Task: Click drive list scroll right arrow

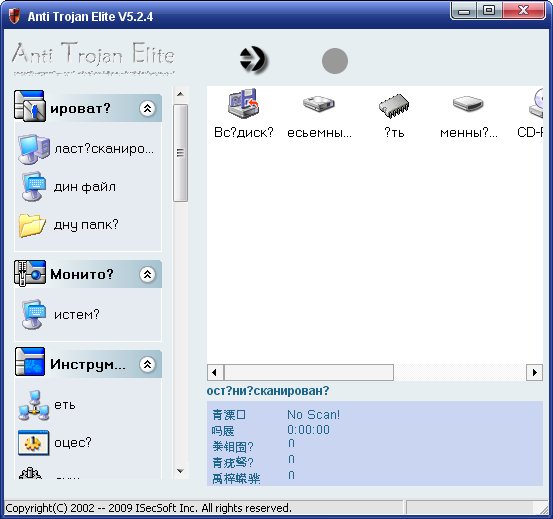Action: (535, 372)
